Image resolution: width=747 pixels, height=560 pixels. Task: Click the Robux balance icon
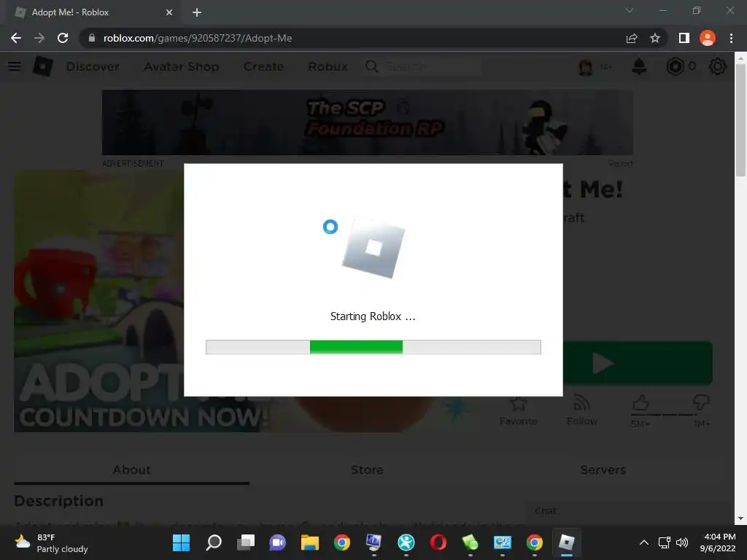675,66
